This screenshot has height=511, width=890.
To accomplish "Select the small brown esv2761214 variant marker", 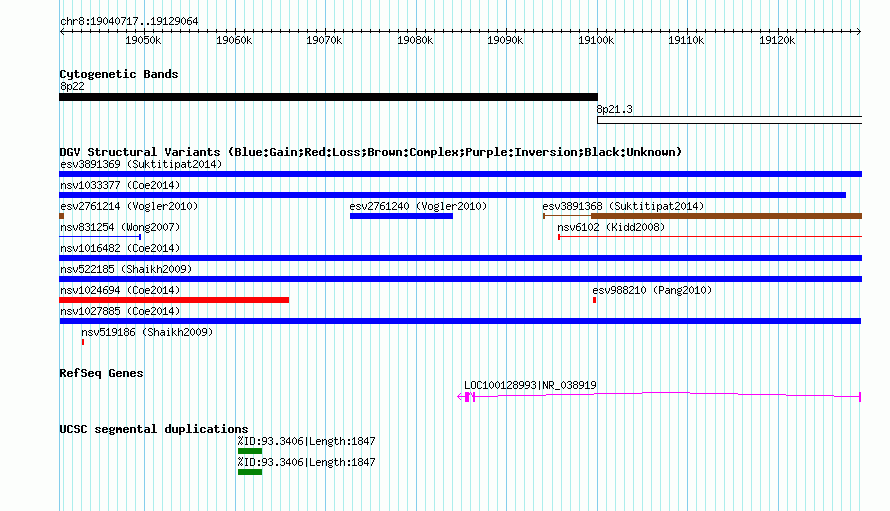I will (61, 216).
